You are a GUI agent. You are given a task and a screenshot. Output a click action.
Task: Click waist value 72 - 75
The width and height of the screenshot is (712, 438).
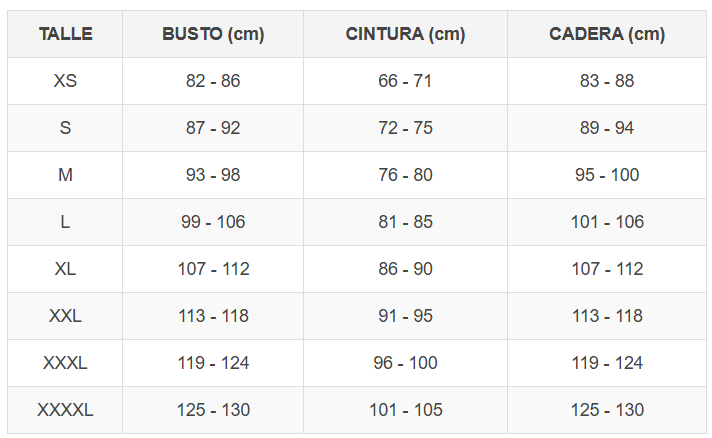[x=405, y=128]
